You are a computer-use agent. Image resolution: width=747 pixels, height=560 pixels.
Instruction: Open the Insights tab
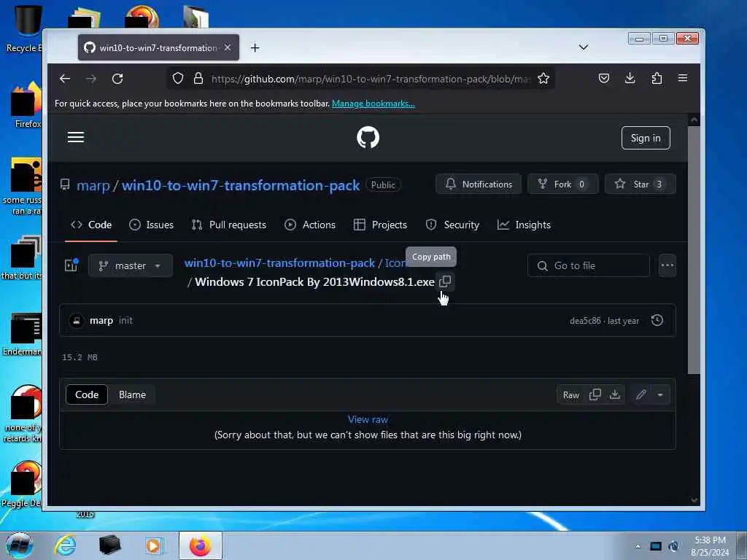pyautogui.click(x=524, y=225)
